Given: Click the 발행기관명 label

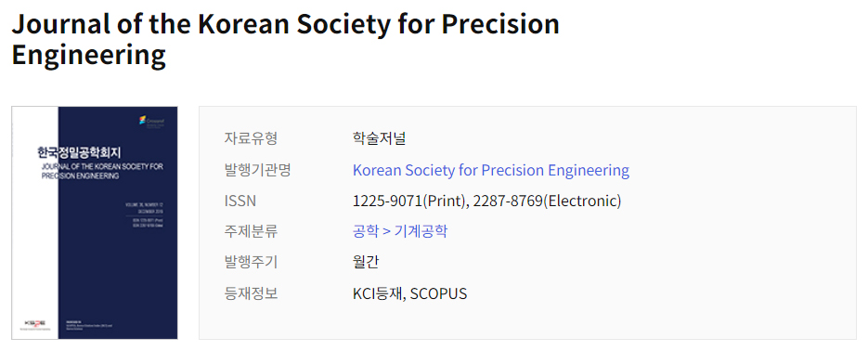Looking at the screenshot, I should click(x=257, y=169).
